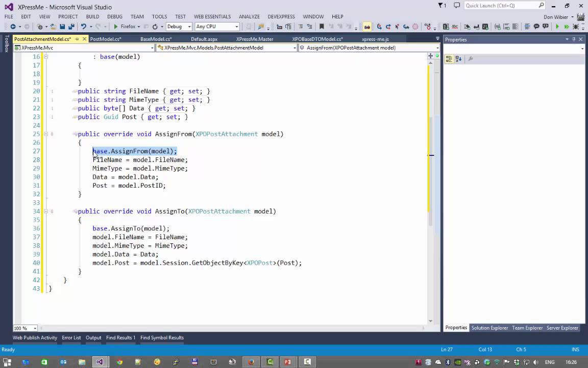This screenshot has height=368, width=588.
Task: Click the Comment selection speech bubble icon
Action: point(536,27)
